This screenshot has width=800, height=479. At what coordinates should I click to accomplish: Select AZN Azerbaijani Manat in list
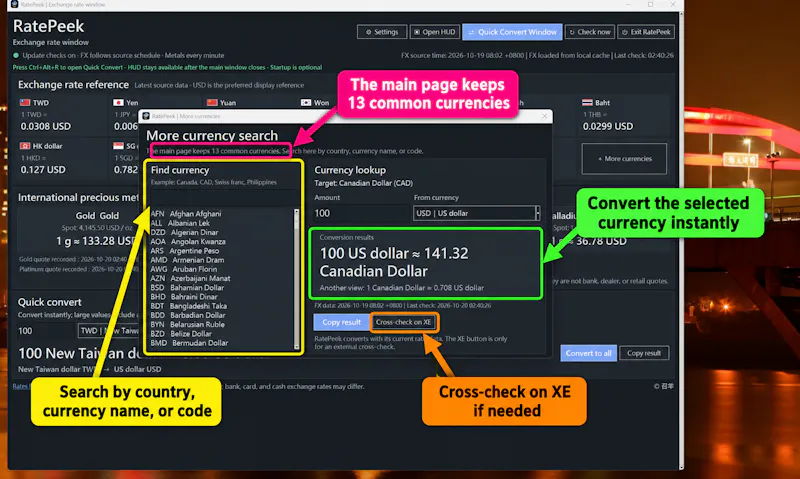pos(190,278)
